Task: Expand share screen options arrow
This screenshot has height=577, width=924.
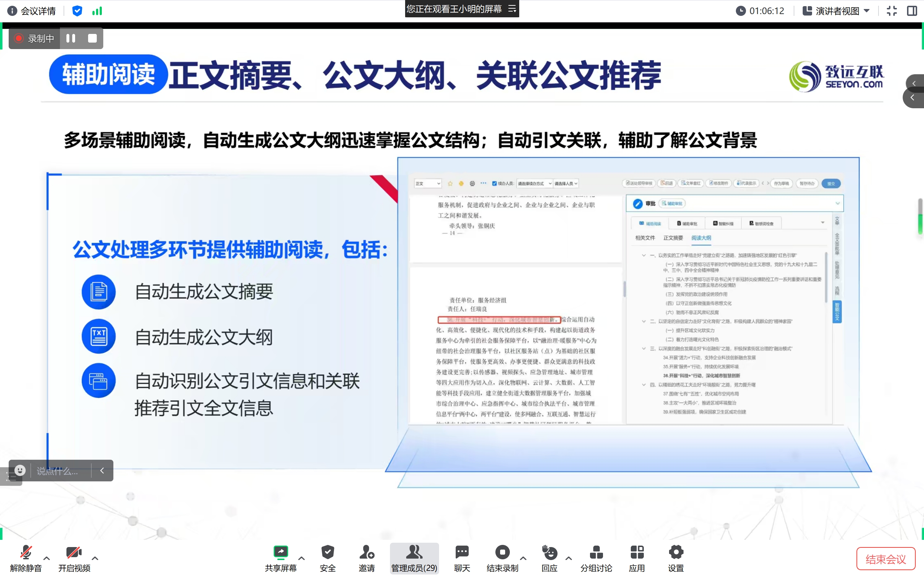Action: [301, 558]
